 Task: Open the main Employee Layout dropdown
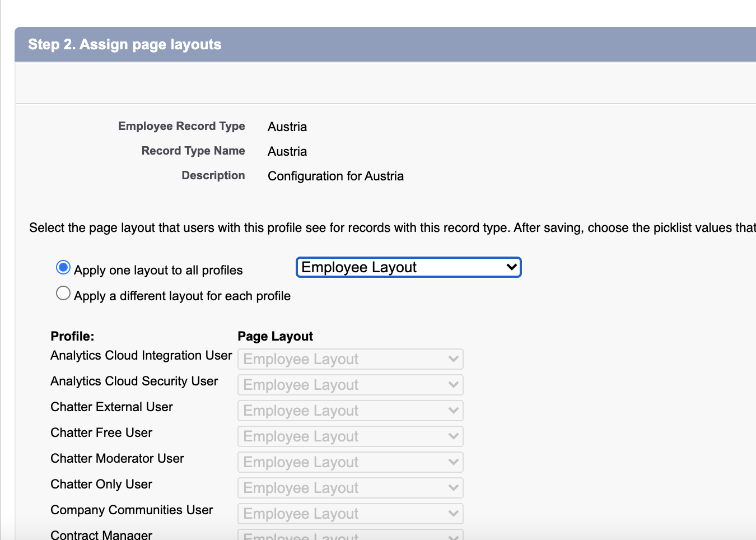[408, 267]
